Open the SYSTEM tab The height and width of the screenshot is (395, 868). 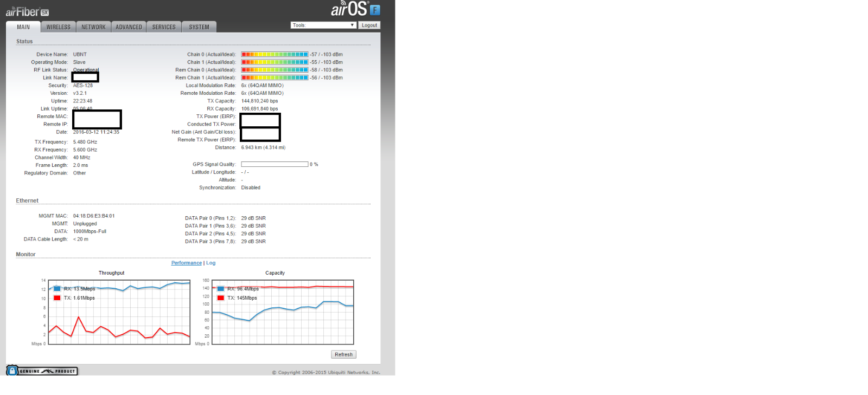pyautogui.click(x=199, y=27)
